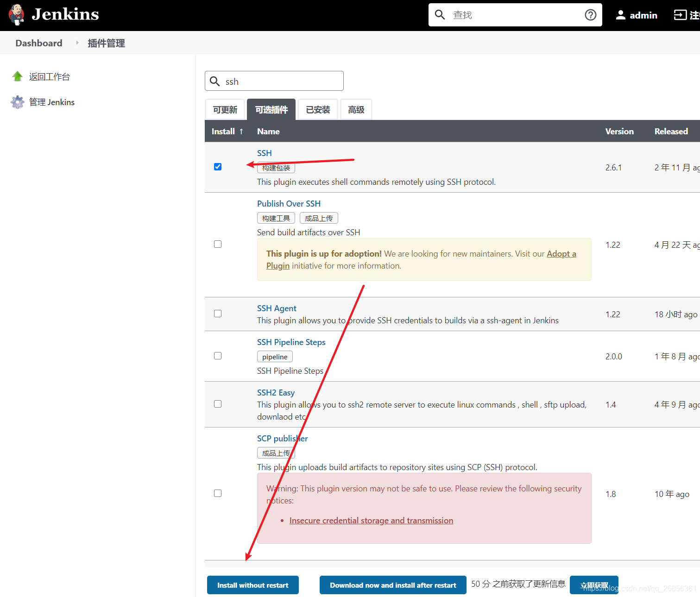
Task: Click the 成品上传 tag under SCP publisher
Action: [276, 453]
